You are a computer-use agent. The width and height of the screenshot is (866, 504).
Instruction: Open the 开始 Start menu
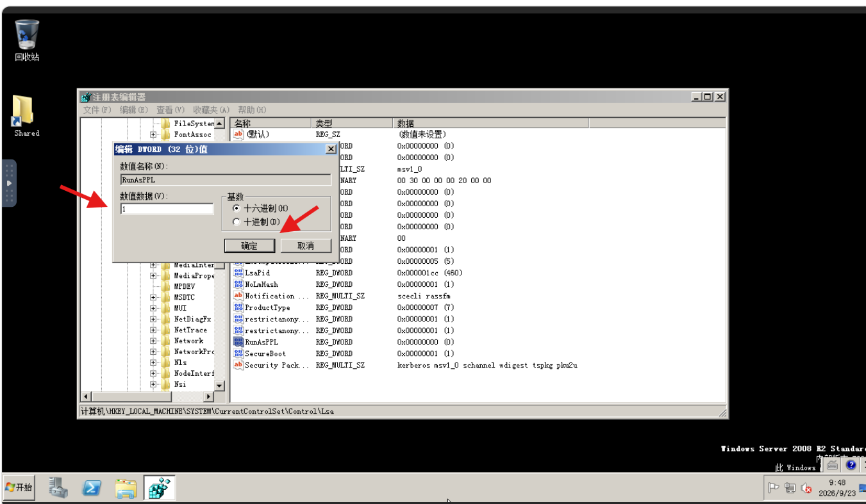point(19,487)
